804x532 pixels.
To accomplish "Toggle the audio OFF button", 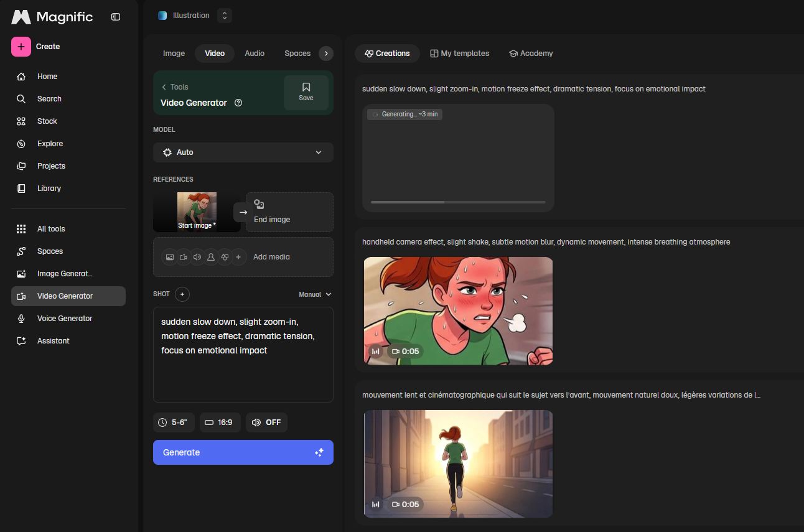I will [266, 422].
